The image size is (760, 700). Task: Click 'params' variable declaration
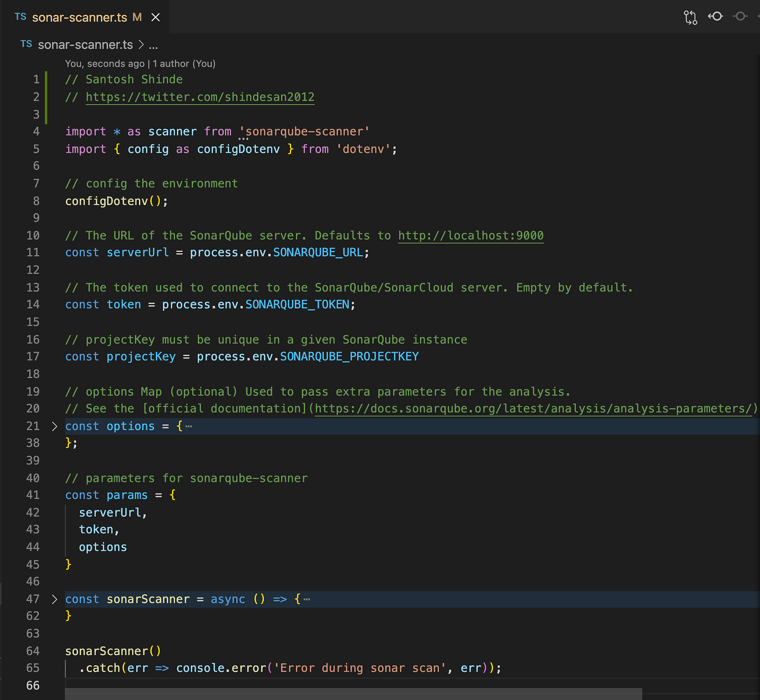point(127,495)
